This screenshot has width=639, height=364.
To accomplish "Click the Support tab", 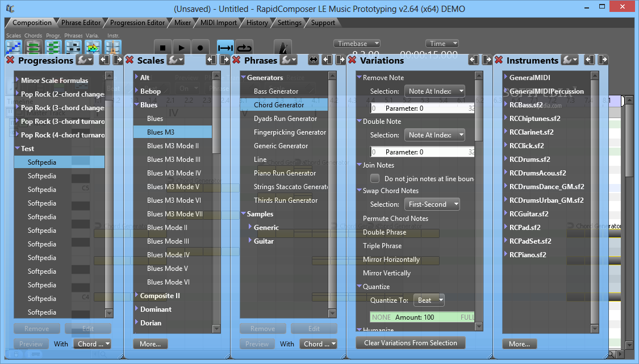I will (323, 23).
